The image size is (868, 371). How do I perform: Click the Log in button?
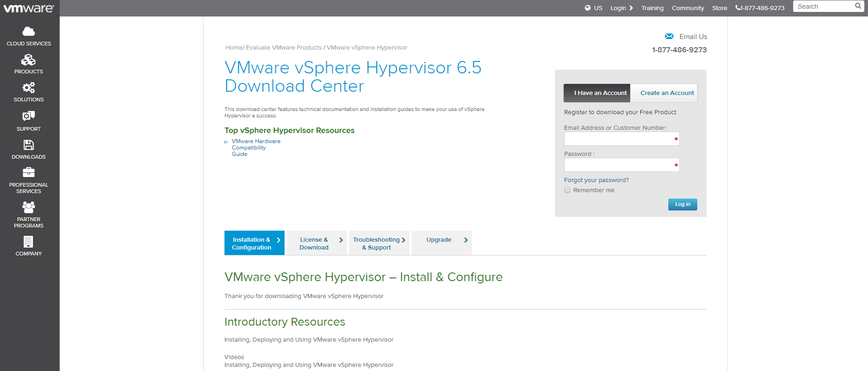click(x=683, y=205)
